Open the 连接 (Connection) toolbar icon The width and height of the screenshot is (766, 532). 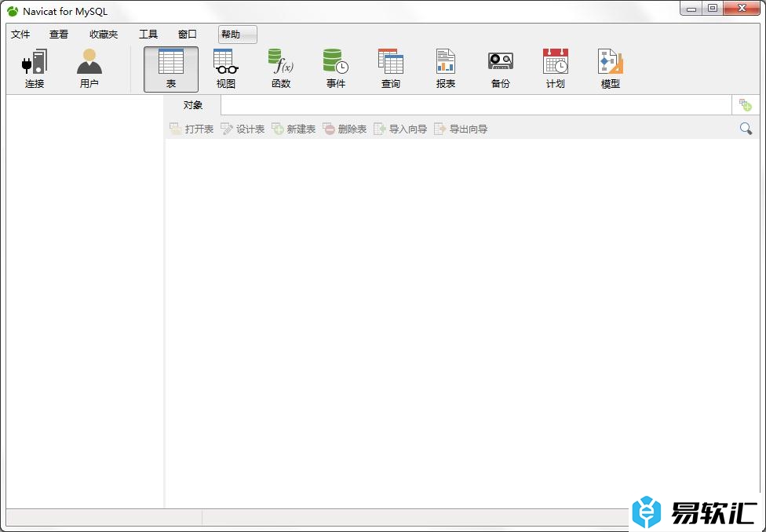tap(35, 69)
